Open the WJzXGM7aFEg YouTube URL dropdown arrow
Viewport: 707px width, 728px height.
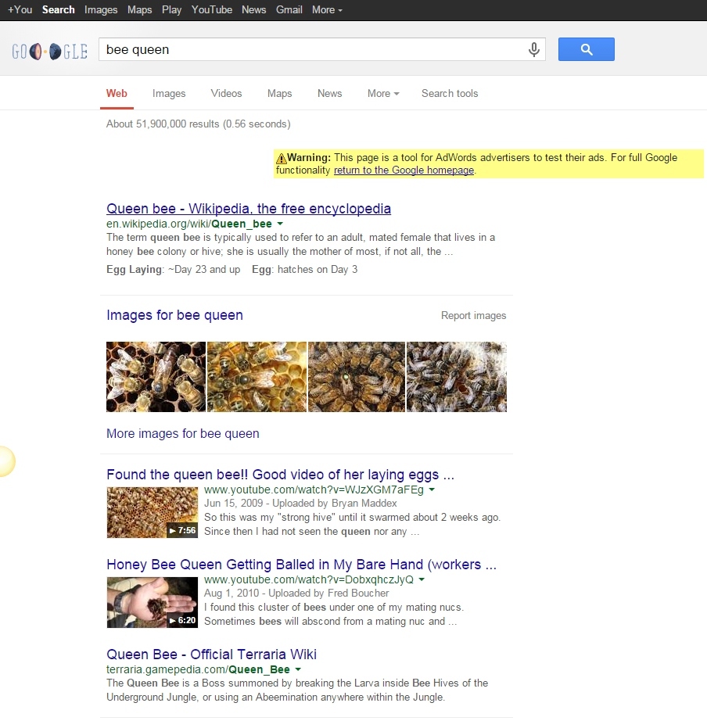(x=432, y=490)
